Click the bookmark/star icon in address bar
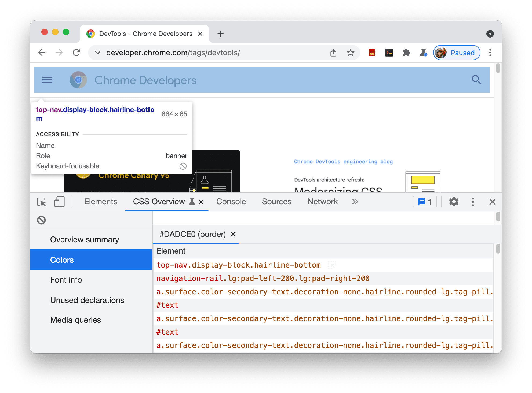The image size is (532, 393). pyautogui.click(x=351, y=53)
